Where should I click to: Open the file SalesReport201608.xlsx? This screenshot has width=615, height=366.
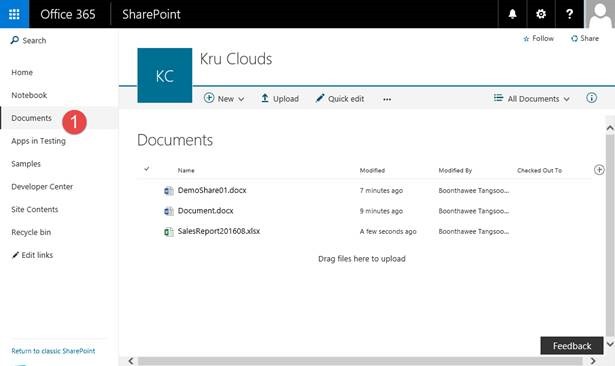(x=219, y=231)
